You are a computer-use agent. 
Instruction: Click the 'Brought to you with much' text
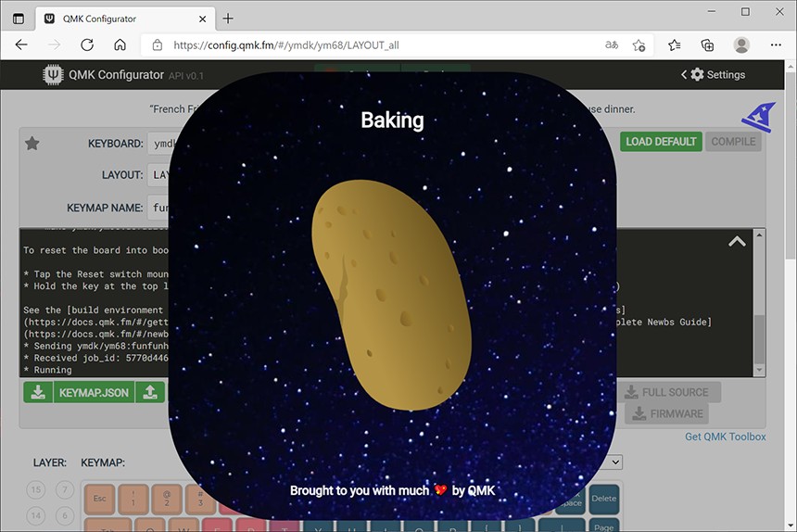(x=360, y=490)
